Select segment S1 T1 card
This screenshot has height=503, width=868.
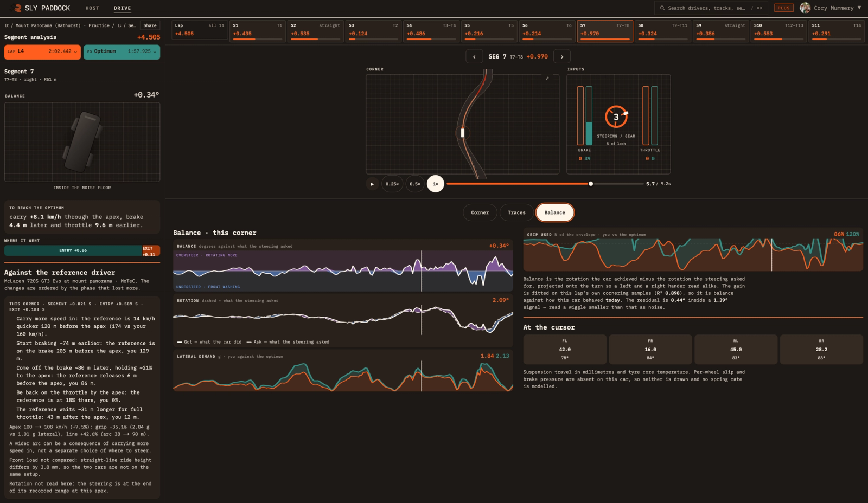click(258, 30)
